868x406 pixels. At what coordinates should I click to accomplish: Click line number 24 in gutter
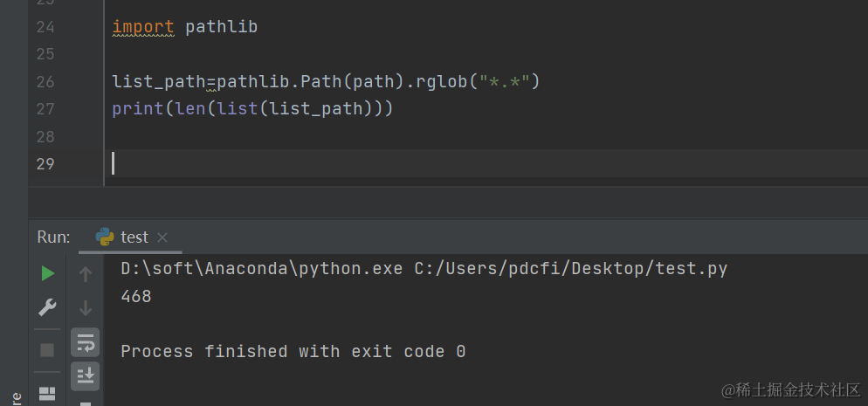[x=45, y=27]
